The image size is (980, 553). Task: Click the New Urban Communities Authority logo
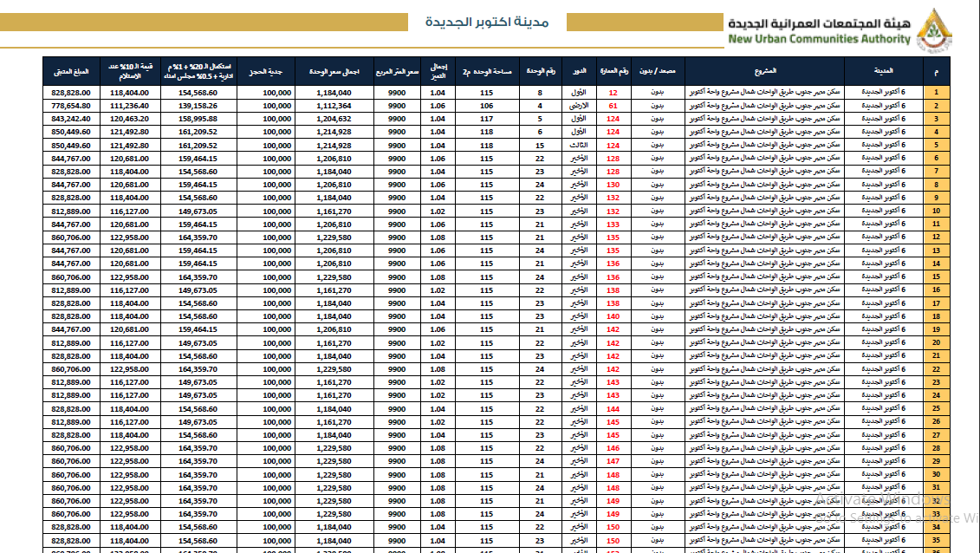pyautogui.click(x=934, y=29)
